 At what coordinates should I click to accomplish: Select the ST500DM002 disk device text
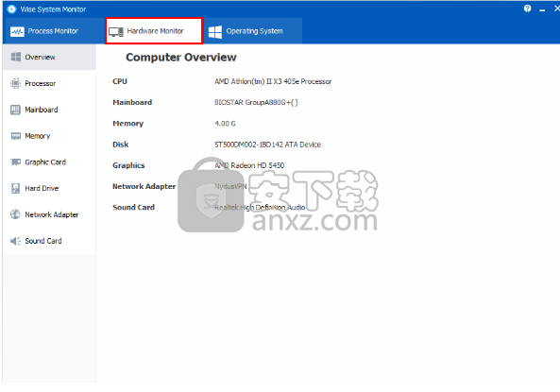pyautogui.click(x=267, y=145)
